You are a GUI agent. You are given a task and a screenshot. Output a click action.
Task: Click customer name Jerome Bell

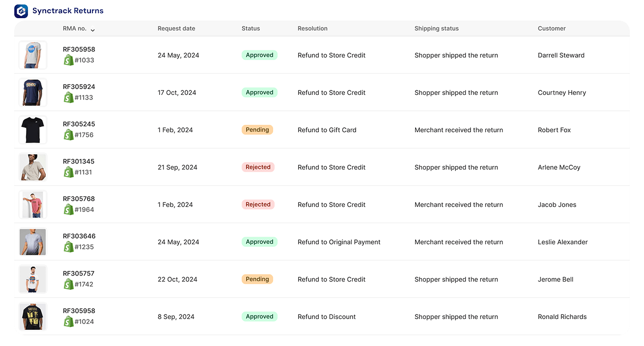click(x=556, y=279)
